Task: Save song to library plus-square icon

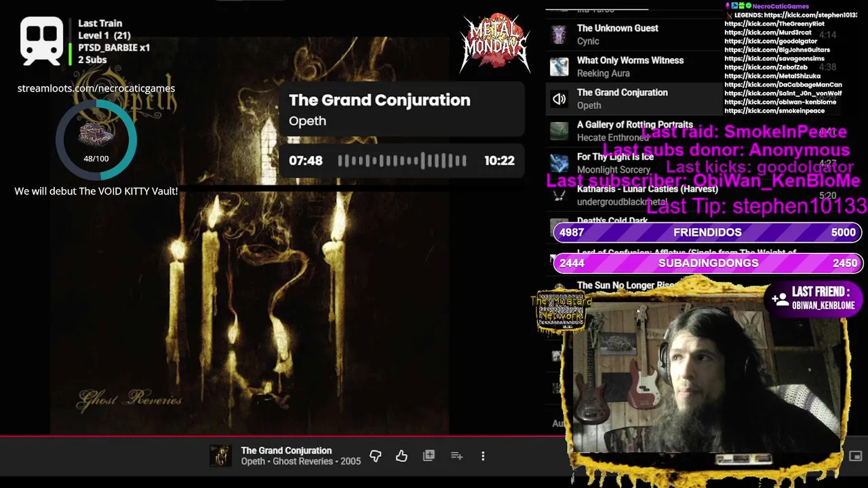Action: click(429, 456)
